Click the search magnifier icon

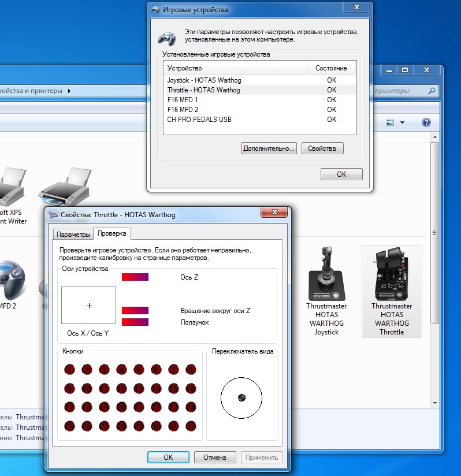click(432, 91)
